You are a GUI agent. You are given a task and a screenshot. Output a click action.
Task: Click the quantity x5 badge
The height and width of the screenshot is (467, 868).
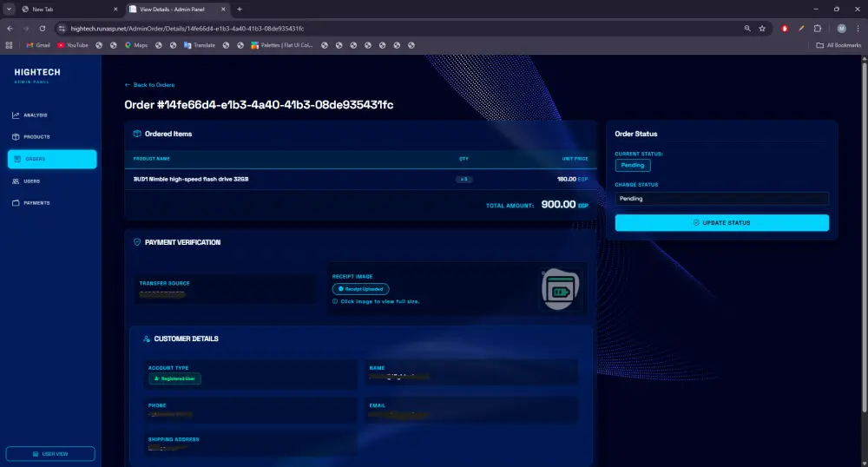click(464, 180)
